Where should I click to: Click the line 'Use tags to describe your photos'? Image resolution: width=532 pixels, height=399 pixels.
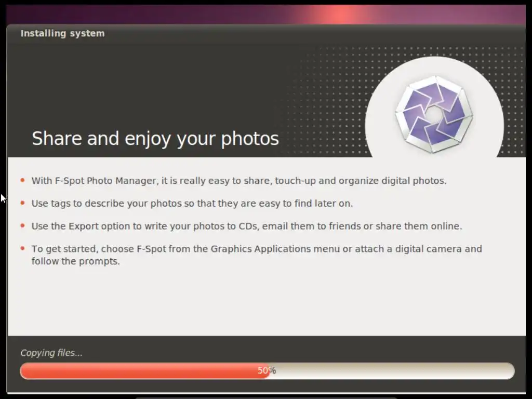tap(192, 203)
